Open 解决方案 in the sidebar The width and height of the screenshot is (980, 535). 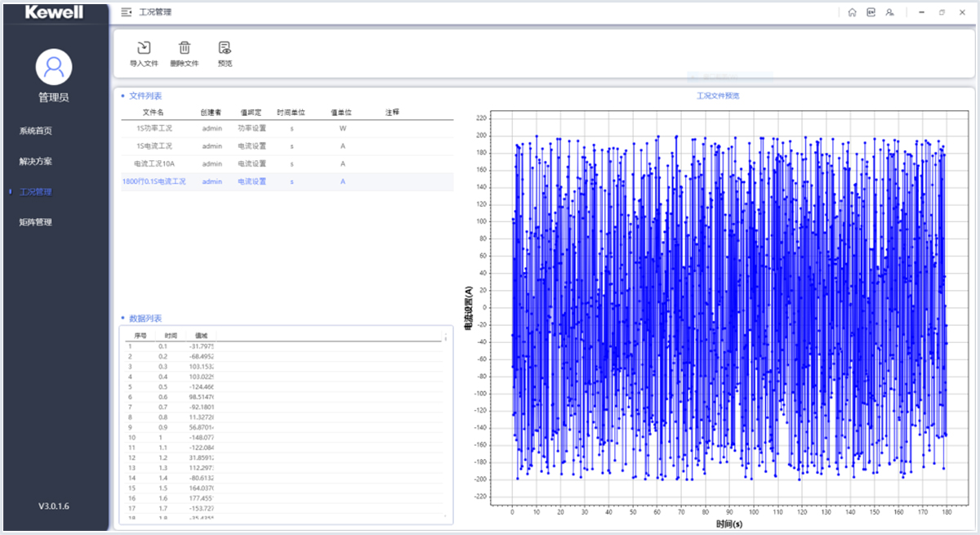point(36,162)
